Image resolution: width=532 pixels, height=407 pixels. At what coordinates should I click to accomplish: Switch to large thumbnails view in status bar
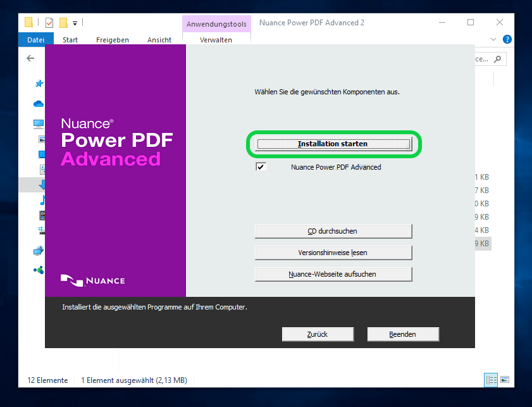coord(505,380)
